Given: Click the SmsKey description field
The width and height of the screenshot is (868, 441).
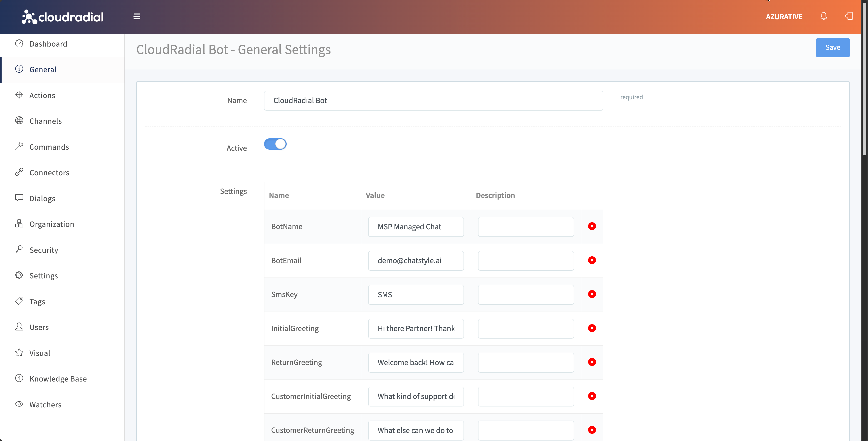Looking at the screenshot, I should pyautogui.click(x=526, y=295).
